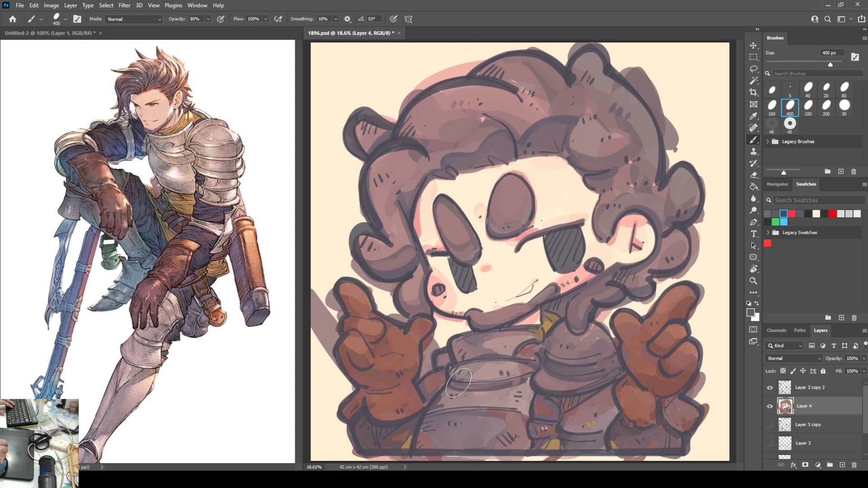This screenshot has height=488, width=868.
Task: Open the search icon in options bar
Action: [x=827, y=19]
